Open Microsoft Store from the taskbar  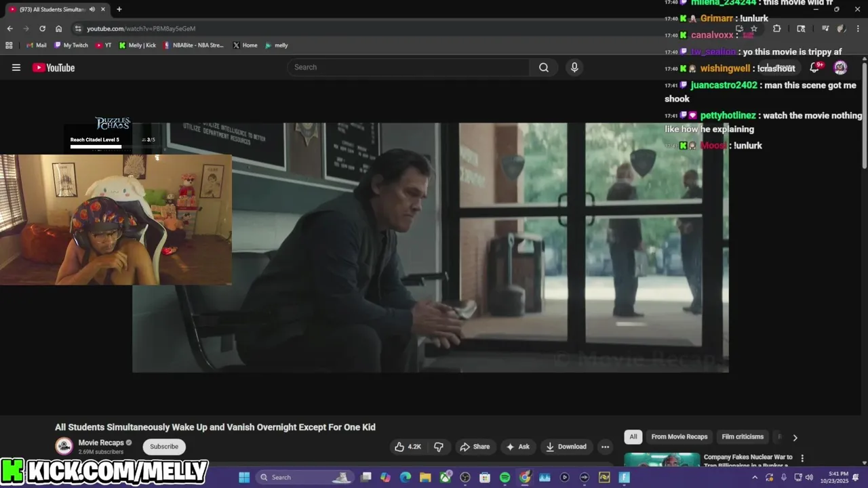pos(485,477)
